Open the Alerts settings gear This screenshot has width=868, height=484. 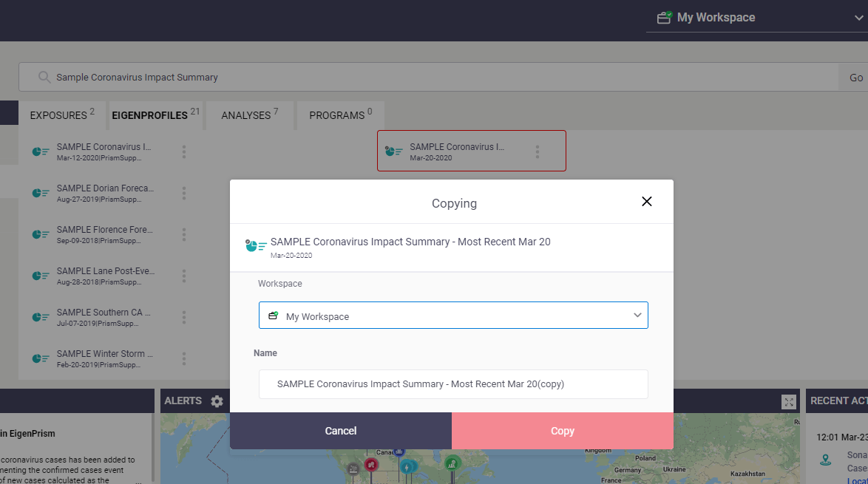(217, 401)
